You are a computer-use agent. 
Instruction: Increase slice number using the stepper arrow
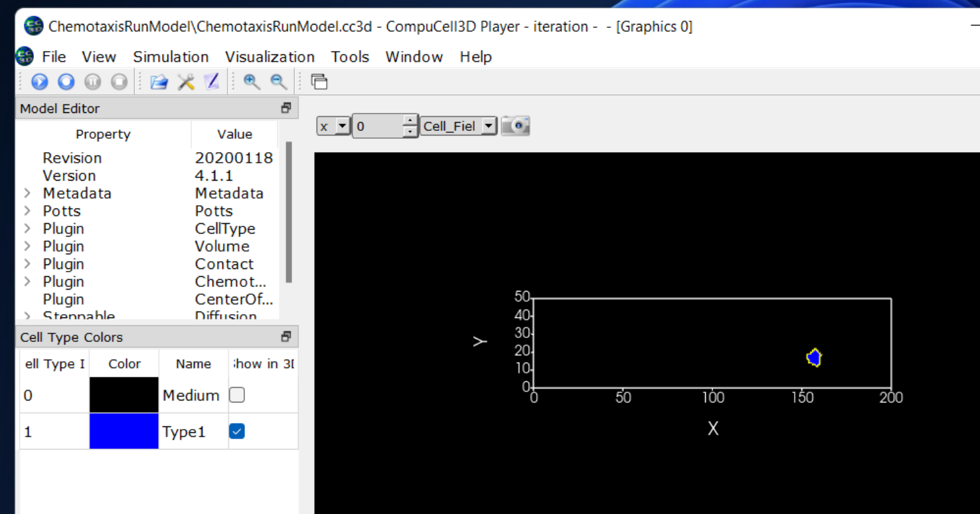pyautogui.click(x=411, y=122)
